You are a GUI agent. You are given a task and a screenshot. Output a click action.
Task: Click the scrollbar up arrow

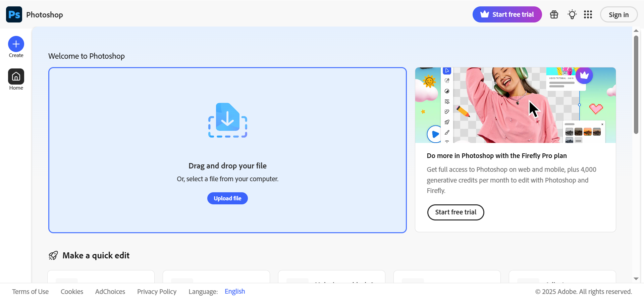pos(636,31)
